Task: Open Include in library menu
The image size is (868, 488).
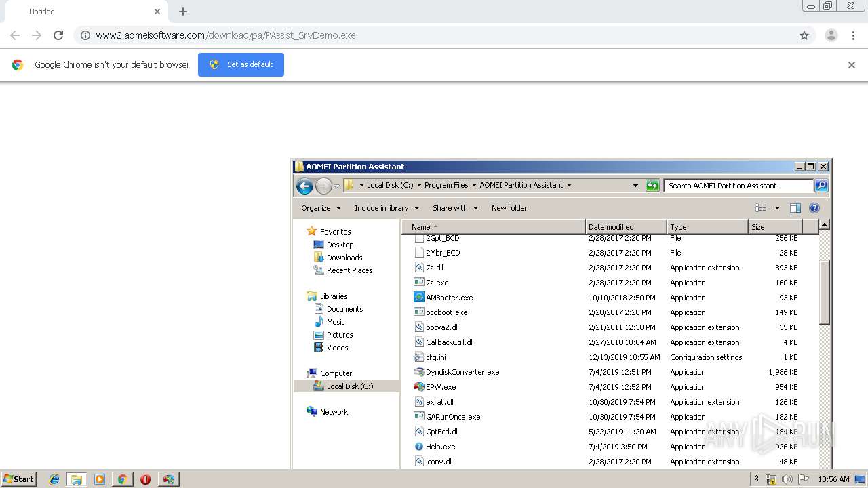Action: coord(387,208)
